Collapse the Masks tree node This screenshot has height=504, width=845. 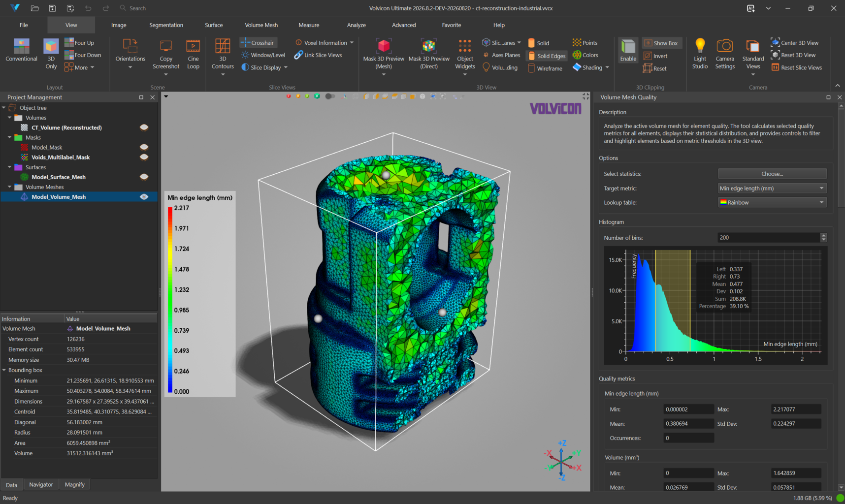click(9, 138)
